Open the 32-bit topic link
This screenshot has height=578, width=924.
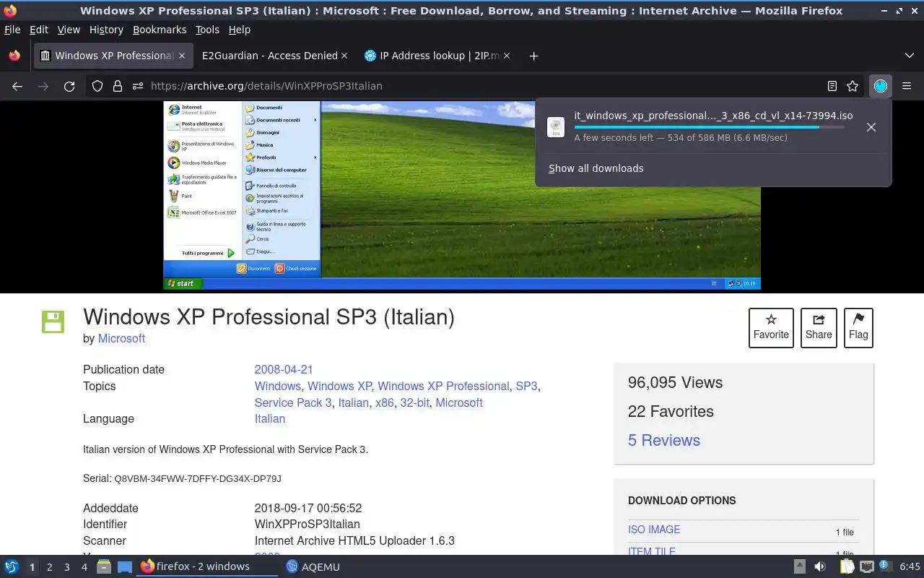pyautogui.click(x=414, y=402)
